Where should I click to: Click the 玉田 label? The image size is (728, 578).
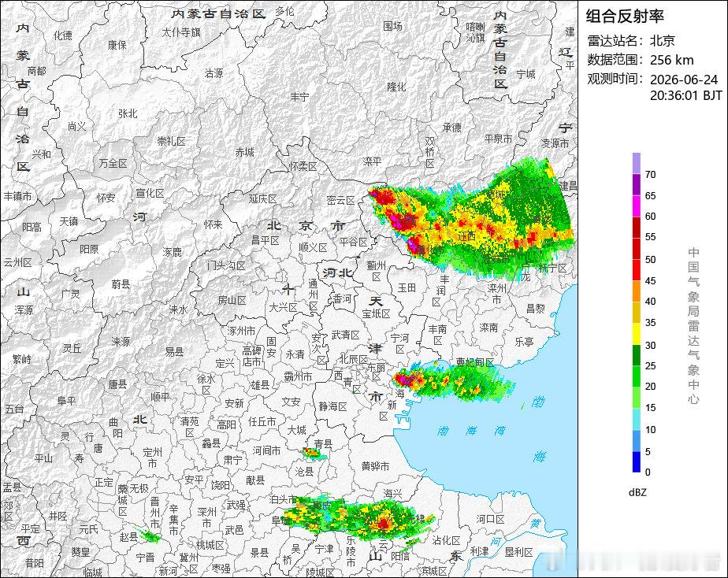click(407, 287)
